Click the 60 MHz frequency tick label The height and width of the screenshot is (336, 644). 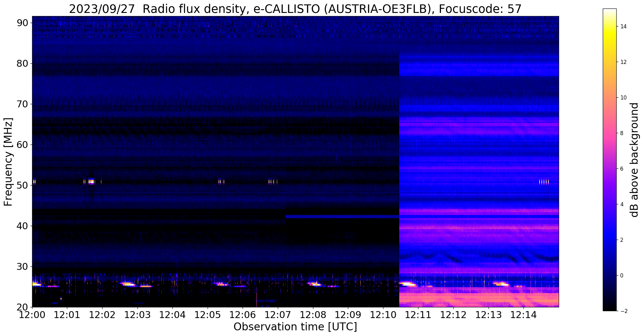23,145
